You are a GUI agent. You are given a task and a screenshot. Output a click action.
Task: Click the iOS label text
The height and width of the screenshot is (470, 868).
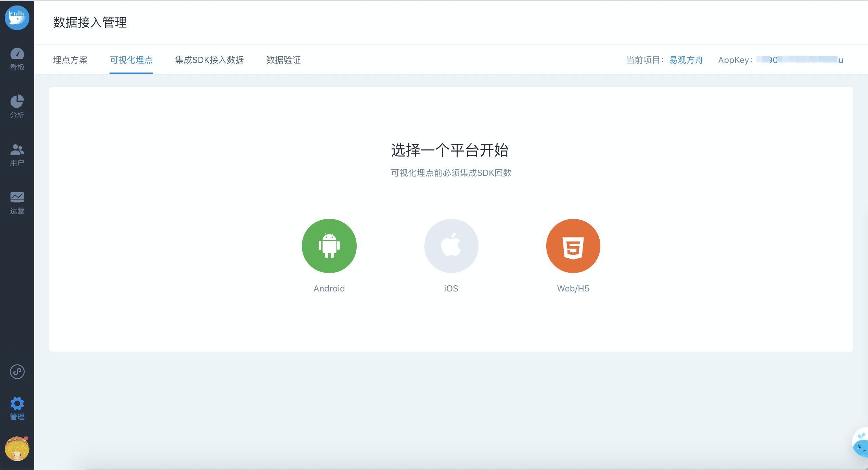coord(451,288)
